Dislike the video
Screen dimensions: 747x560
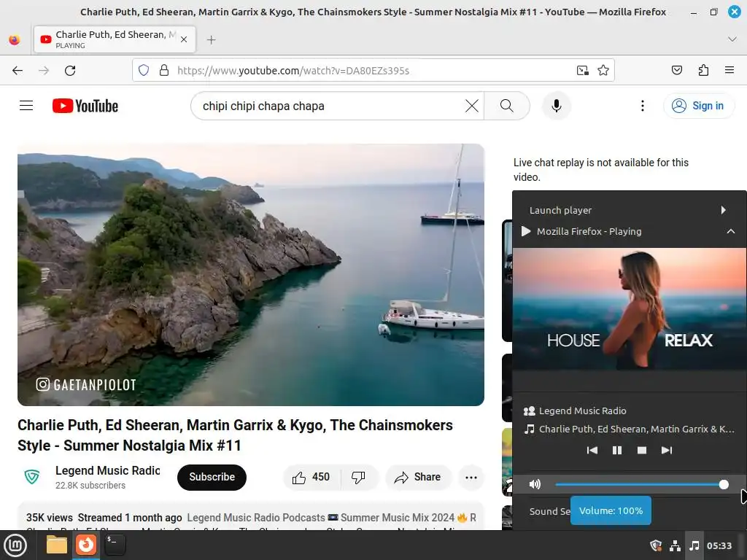pyautogui.click(x=358, y=477)
